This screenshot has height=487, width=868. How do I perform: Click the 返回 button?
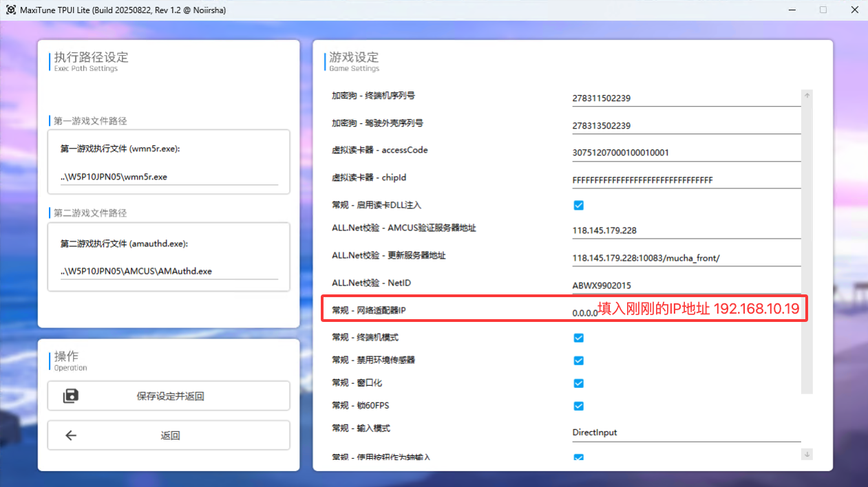pos(169,435)
